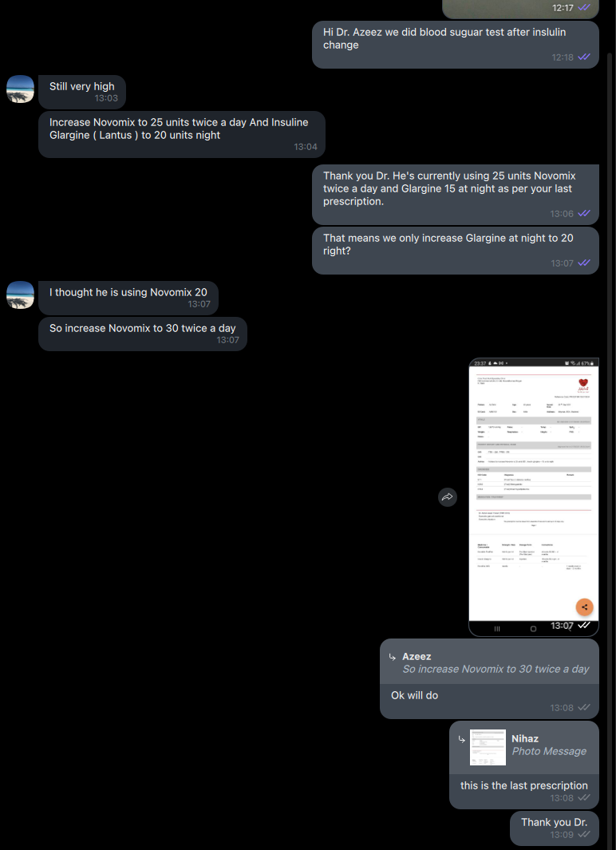The width and height of the screenshot is (616, 850).
Task: Select the 'So increase Novomix to 30' message bubble
Action: pos(143,334)
